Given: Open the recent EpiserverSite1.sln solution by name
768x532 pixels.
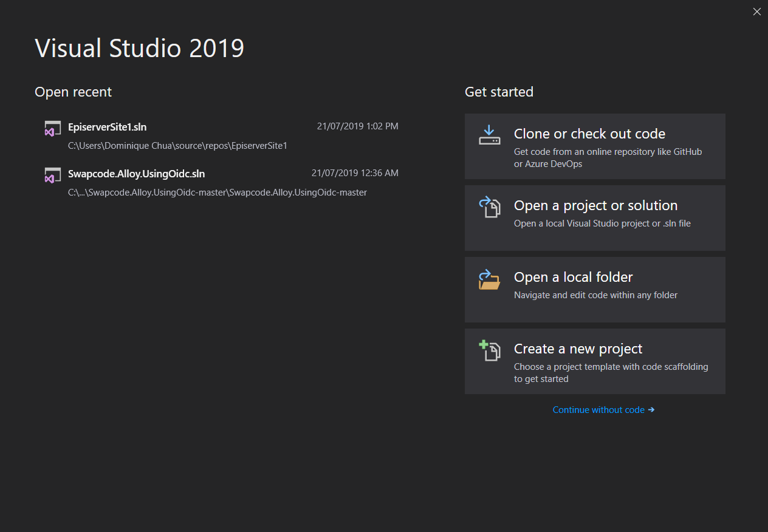Looking at the screenshot, I should coord(108,127).
